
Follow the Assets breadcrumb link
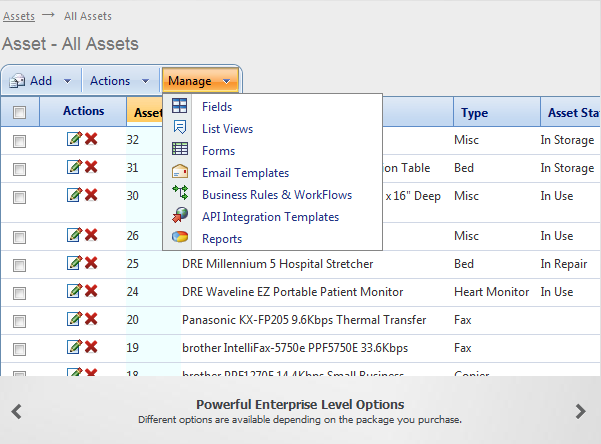point(18,16)
